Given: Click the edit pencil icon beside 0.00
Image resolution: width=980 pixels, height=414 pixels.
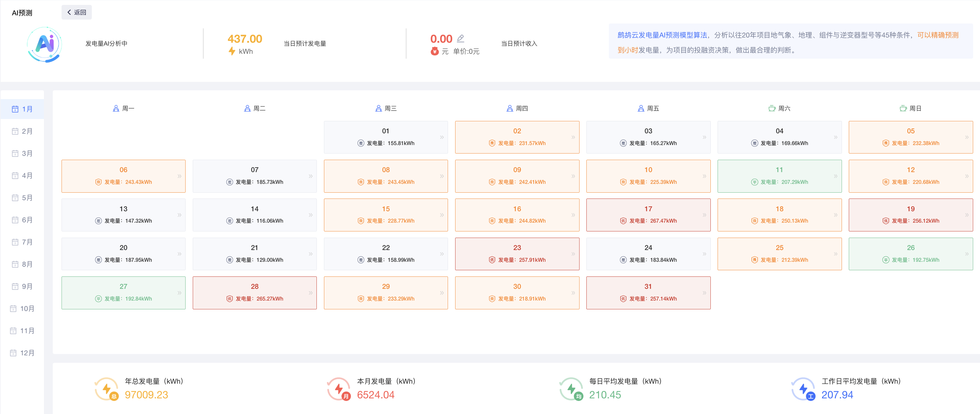Looking at the screenshot, I should point(460,38).
